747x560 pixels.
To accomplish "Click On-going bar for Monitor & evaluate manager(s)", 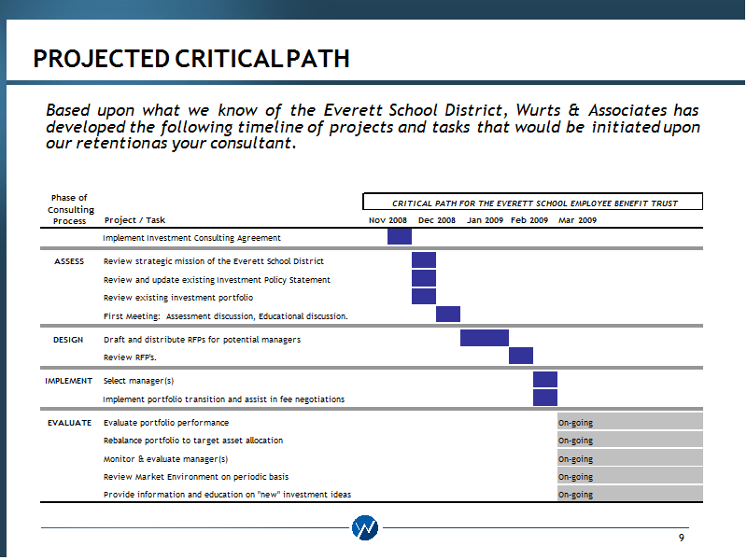I will [630, 457].
